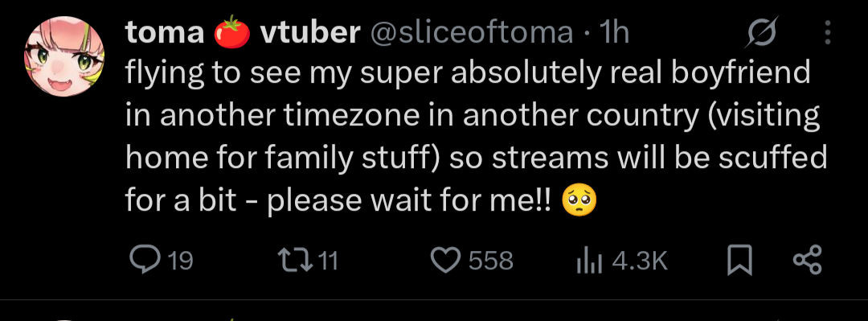Click the 4.3K views count

point(640,261)
